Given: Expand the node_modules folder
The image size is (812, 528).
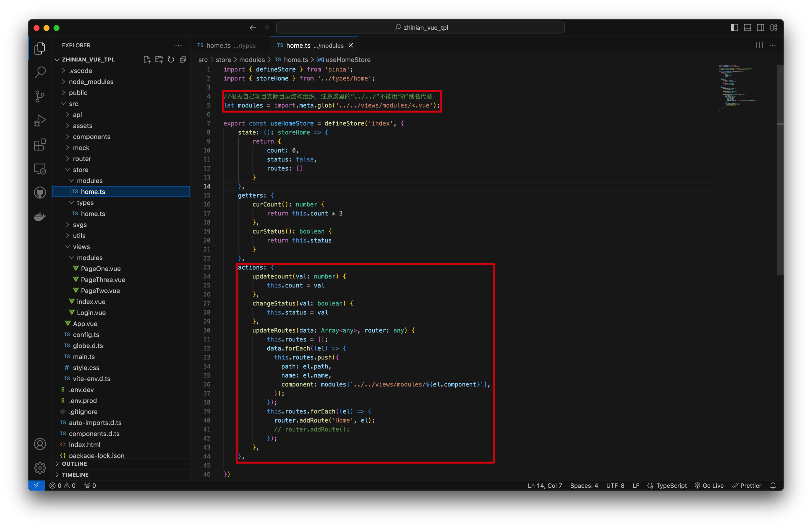Looking at the screenshot, I should [121, 81].
